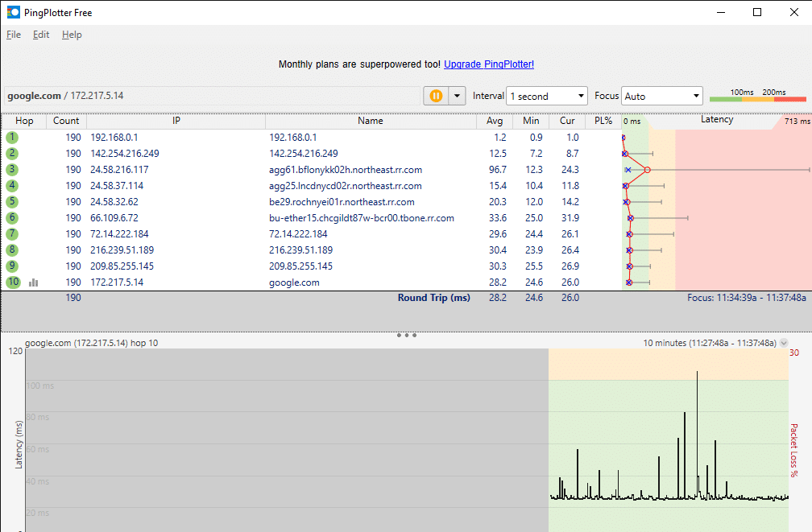Open the Interval dropdown showing 1 second
The height and width of the screenshot is (532, 812).
coord(547,95)
